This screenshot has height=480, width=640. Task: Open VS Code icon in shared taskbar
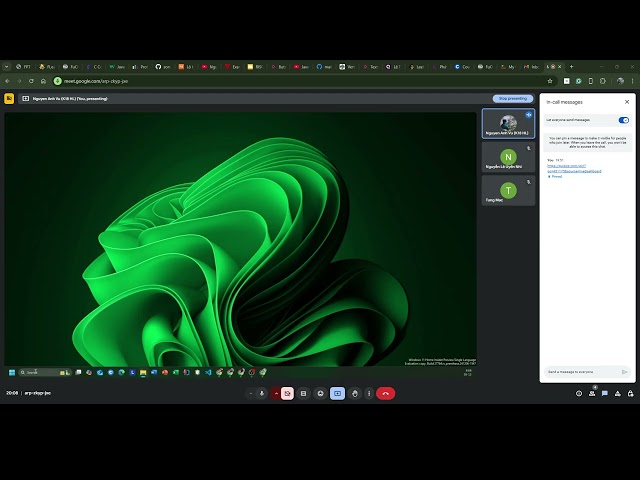(x=208, y=372)
